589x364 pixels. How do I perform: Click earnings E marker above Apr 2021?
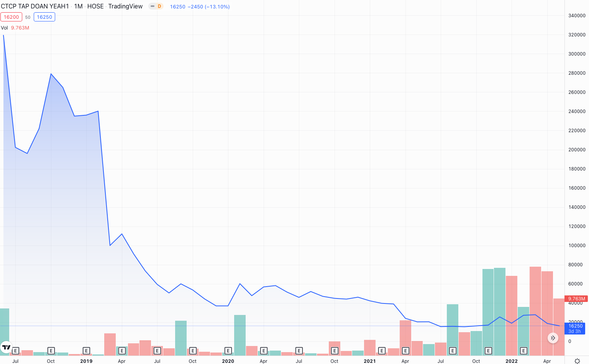click(405, 351)
